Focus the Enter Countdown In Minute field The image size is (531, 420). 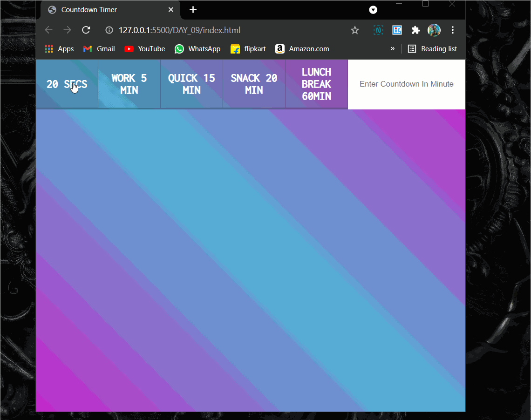(x=406, y=84)
